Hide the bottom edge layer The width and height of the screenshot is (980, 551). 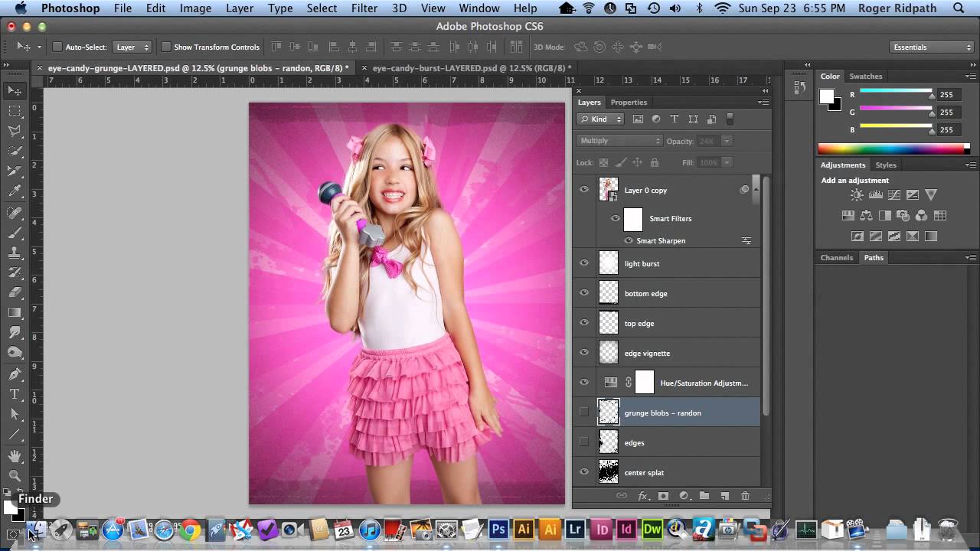coord(584,293)
